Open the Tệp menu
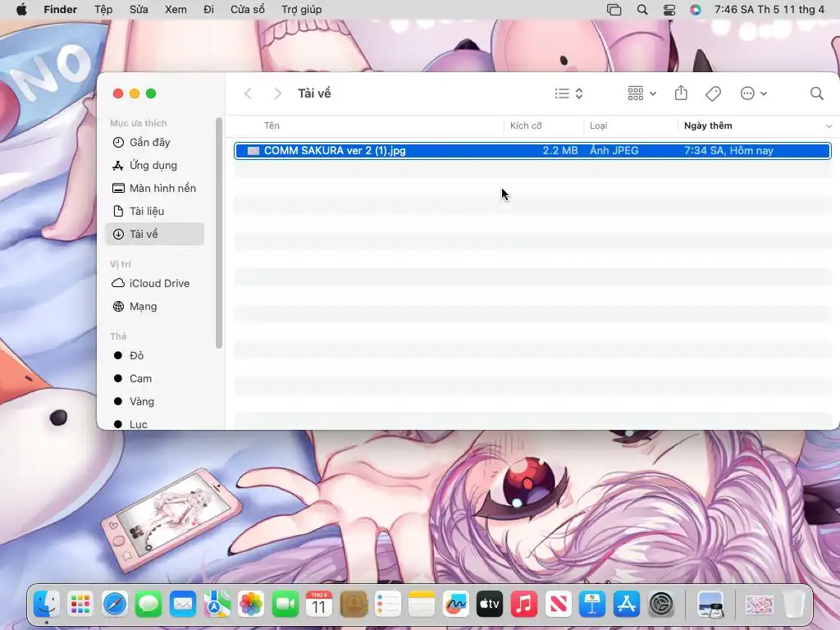Viewport: 840px width, 630px height. click(103, 10)
